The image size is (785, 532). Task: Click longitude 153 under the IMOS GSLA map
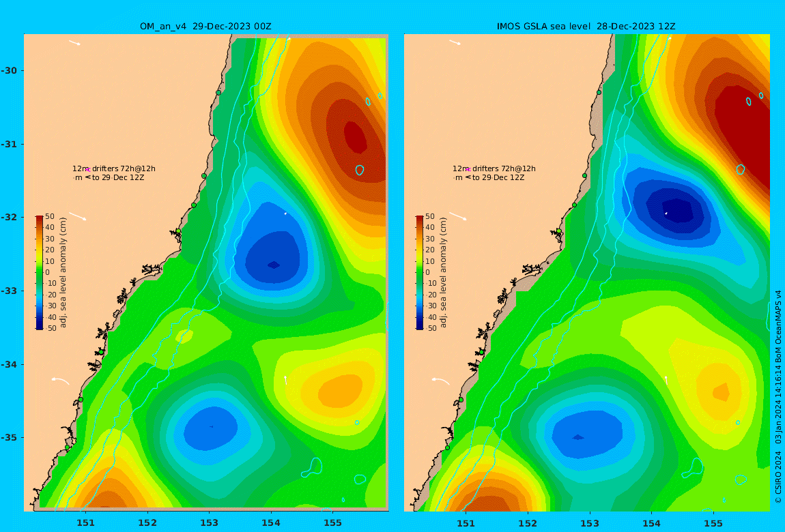(590, 523)
